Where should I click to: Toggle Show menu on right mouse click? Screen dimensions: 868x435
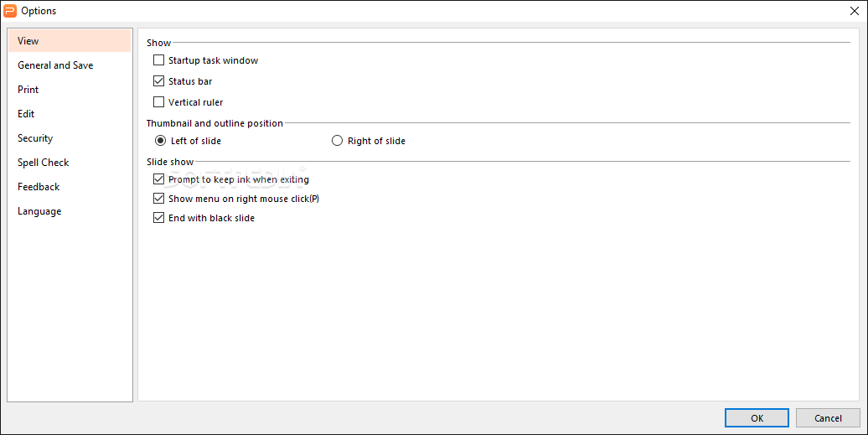[159, 199]
